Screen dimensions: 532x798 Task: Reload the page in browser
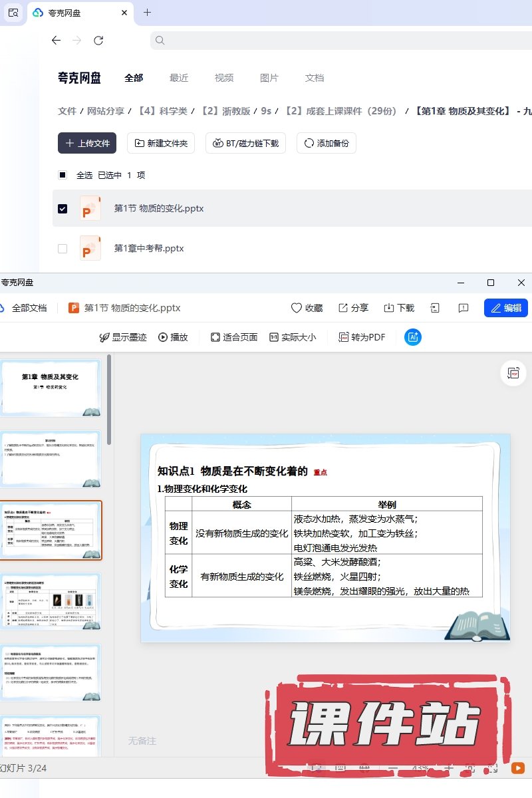tap(98, 41)
